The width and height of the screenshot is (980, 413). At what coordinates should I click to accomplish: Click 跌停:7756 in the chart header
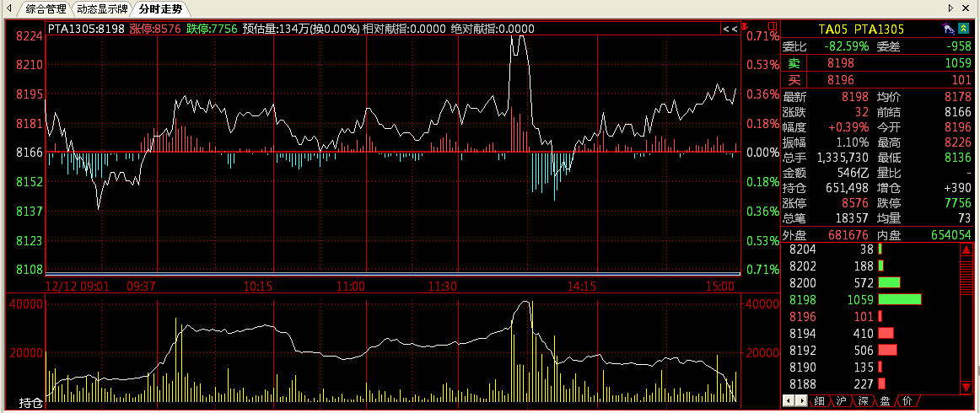[211, 29]
